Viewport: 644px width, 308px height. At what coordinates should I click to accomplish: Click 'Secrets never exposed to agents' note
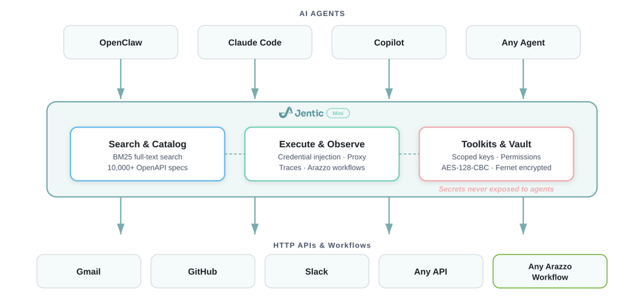(x=496, y=189)
